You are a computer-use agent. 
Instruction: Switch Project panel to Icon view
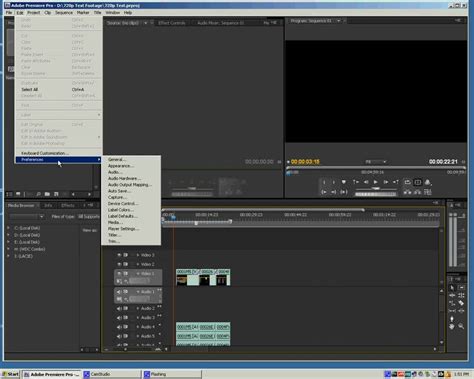pyautogui.click(x=18, y=194)
